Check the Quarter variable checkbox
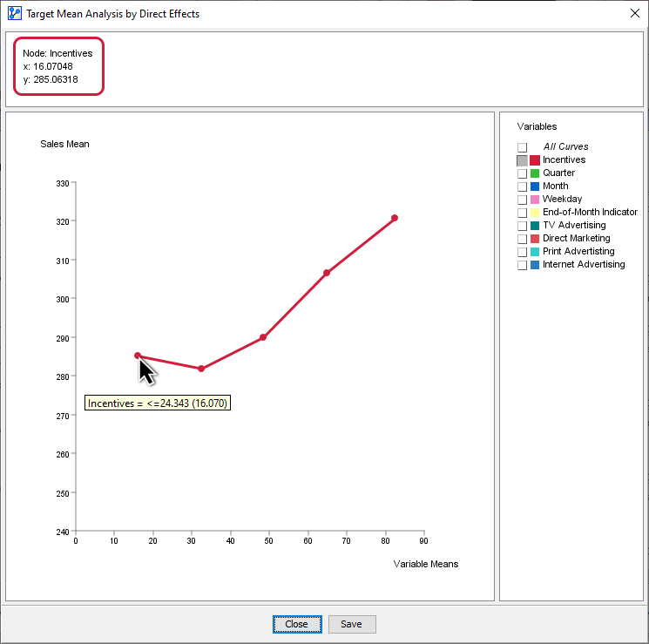 (x=522, y=173)
